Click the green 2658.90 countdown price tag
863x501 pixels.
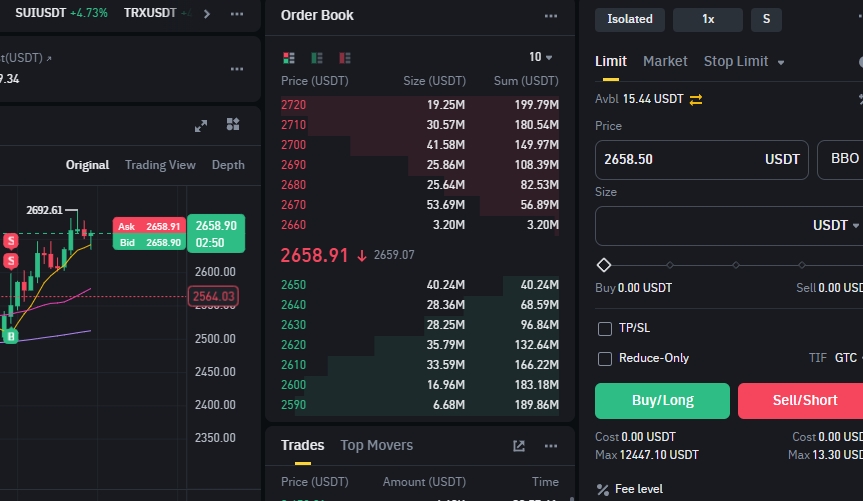point(216,233)
